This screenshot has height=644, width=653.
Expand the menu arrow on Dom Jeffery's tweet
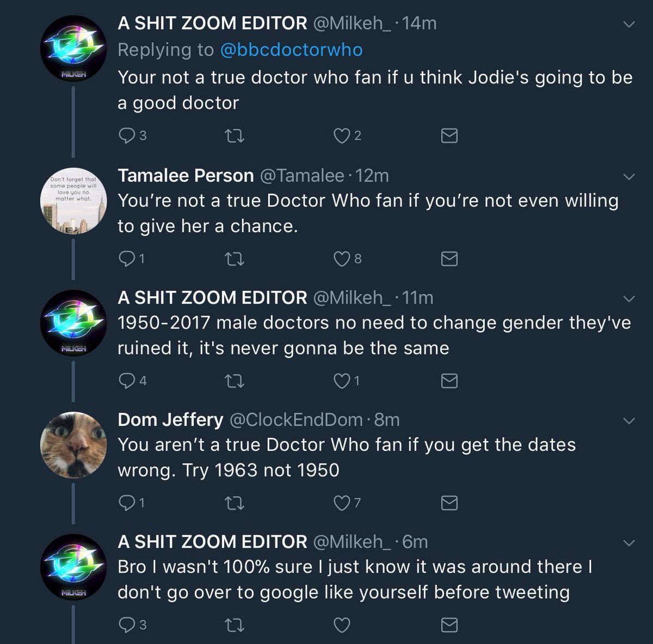click(629, 421)
